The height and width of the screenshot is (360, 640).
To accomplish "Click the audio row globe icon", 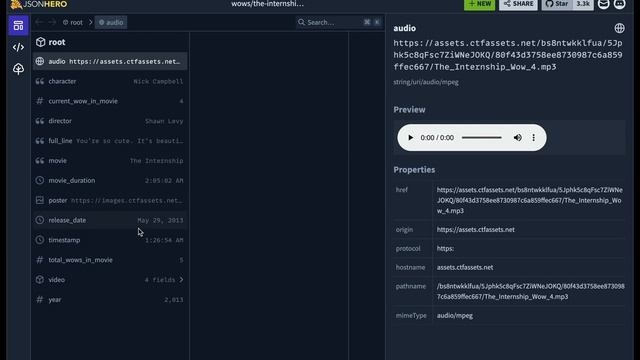I will tap(40, 61).
